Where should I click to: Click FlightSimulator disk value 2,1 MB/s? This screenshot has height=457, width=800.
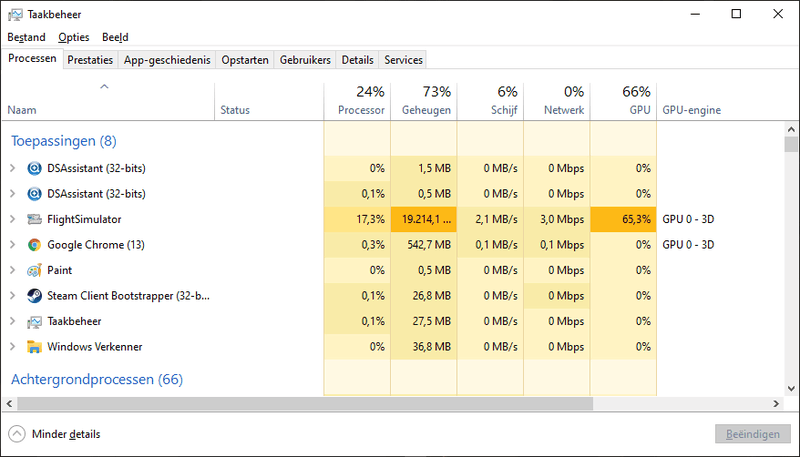tap(496, 219)
